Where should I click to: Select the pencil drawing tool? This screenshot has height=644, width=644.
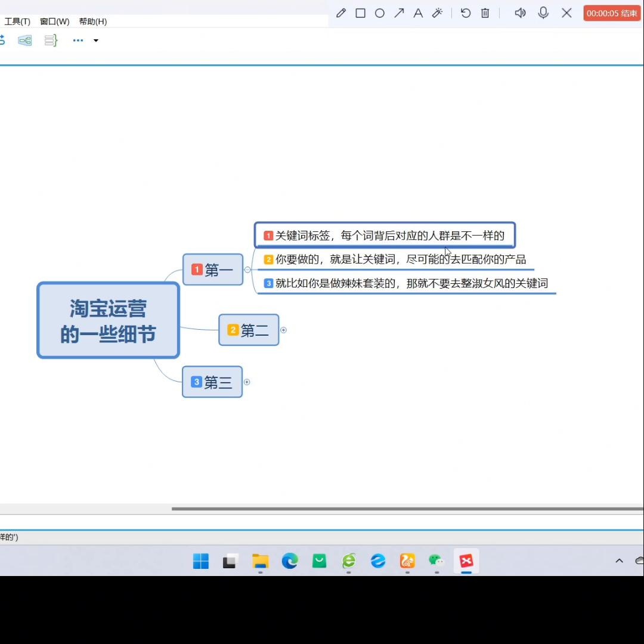coord(341,13)
